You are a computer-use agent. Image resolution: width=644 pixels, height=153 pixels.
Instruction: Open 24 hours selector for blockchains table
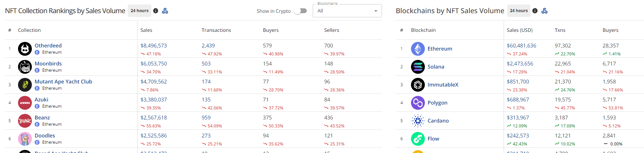pyautogui.click(x=519, y=11)
